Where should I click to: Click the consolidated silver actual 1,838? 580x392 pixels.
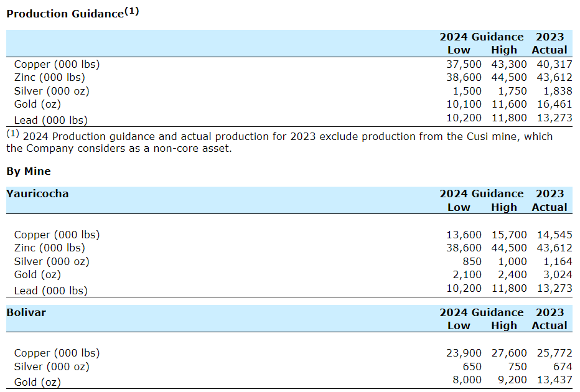558,91
